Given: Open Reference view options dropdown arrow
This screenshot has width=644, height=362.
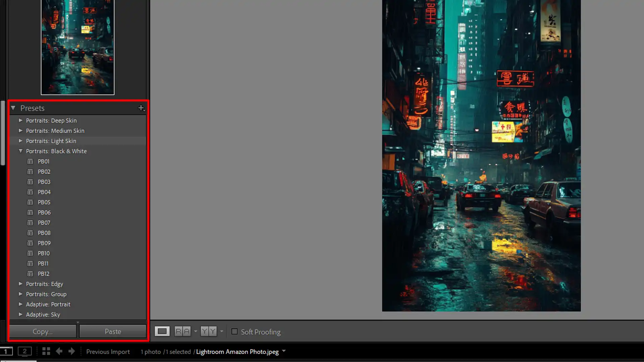Looking at the screenshot, I should [x=196, y=331].
